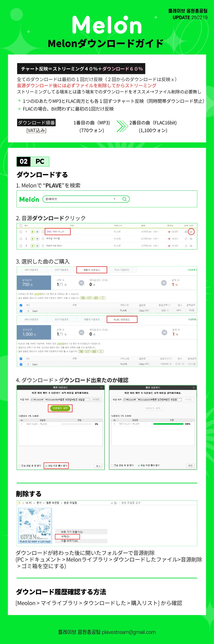Uncheck Dash row in 700원 purchase list
This screenshot has height=644, width=214.
pos(21,311)
